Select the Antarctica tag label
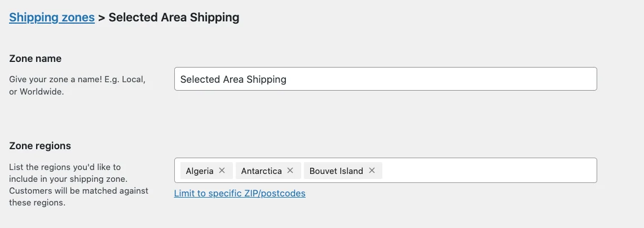This screenshot has width=644, height=228. click(261, 171)
